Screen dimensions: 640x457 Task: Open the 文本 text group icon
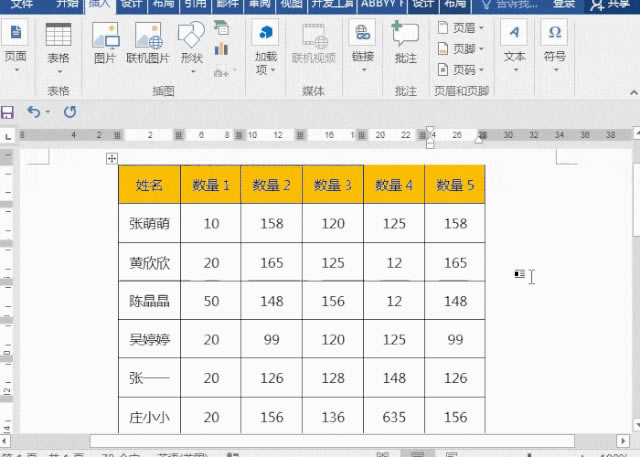coord(514,32)
